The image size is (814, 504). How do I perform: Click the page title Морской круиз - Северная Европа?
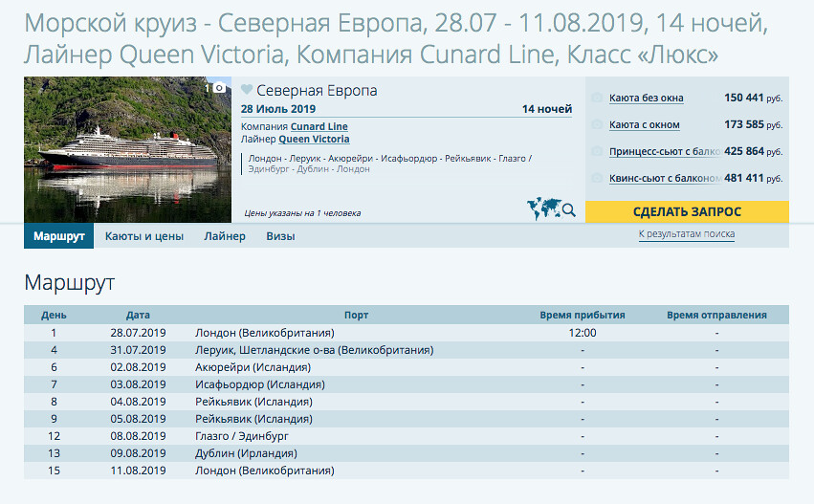(x=396, y=39)
